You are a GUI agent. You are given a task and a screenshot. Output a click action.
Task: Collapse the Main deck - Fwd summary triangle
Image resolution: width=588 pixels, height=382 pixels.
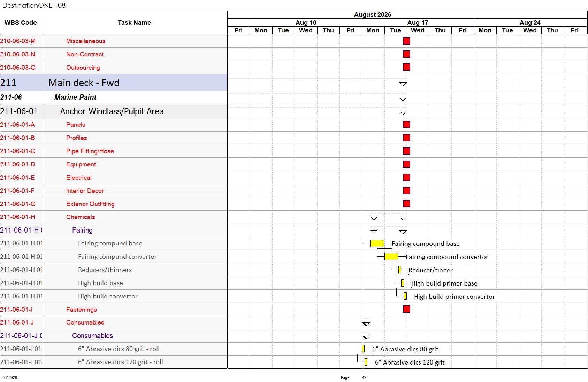(403, 84)
